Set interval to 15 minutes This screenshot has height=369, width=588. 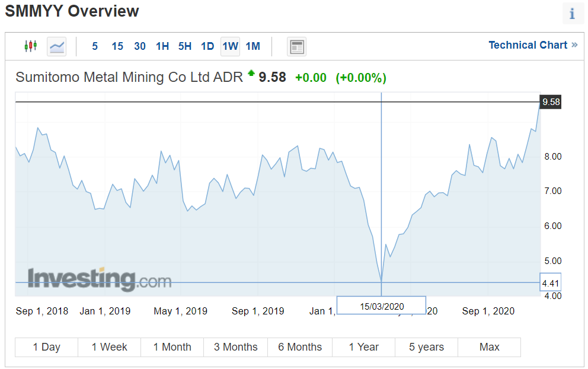coord(117,46)
